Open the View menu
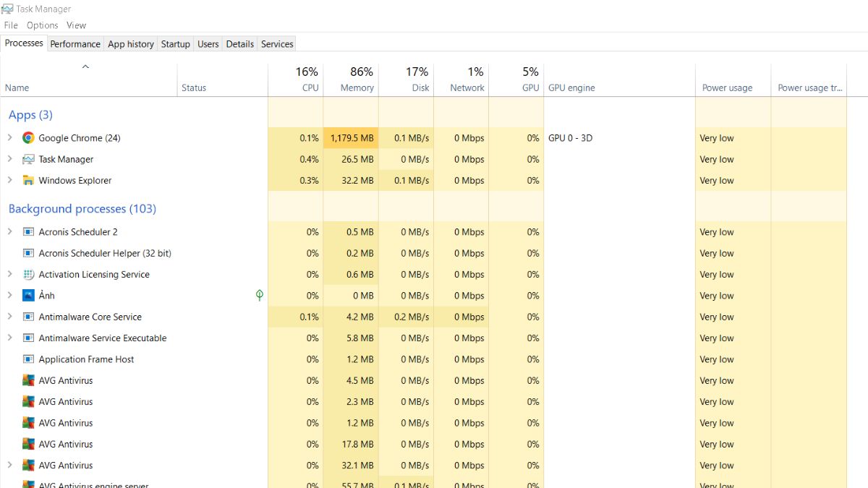 pyautogui.click(x=76, y=25)
